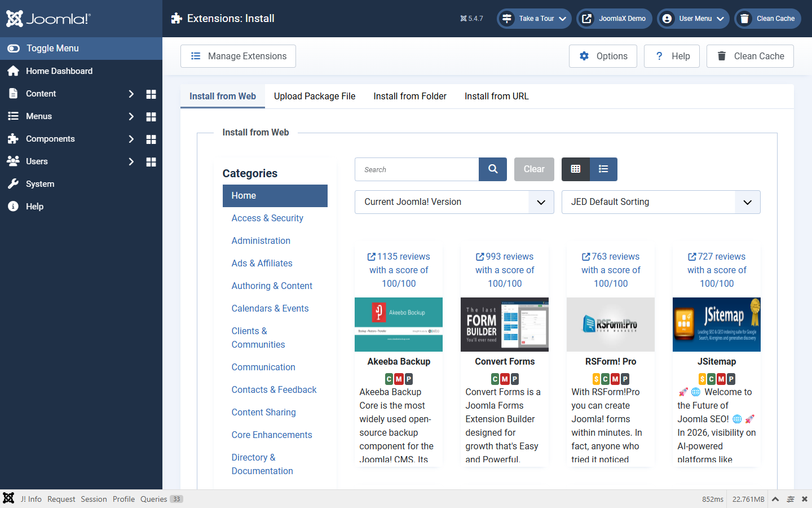Click the Joomla! logo in the sidebar header
Screen dimensions: 812x508
point(48,19)
